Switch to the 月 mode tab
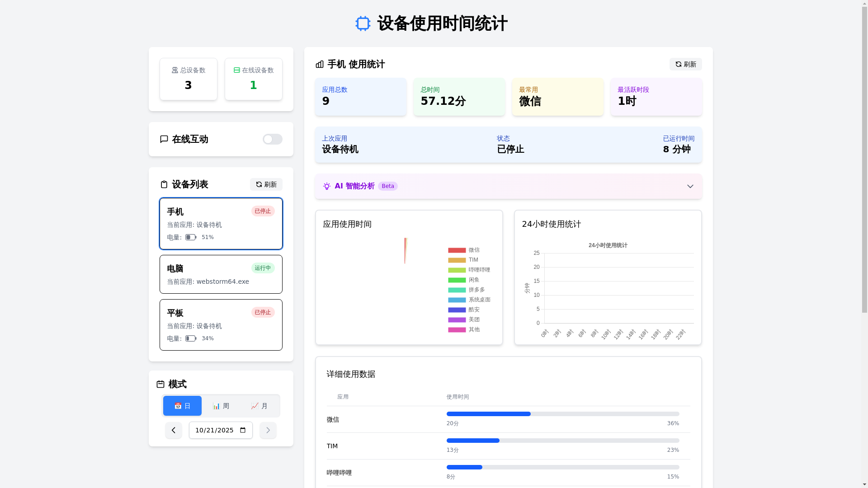 pyautogui.click(x=259, y=406)
